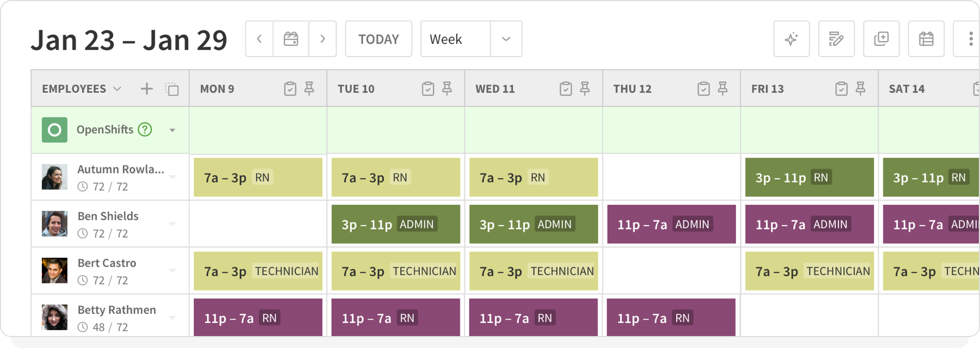This screenshot has height=348, width=980.
Task: Click the copy employees icon beside the plus
Action: [x=171, y=89]
